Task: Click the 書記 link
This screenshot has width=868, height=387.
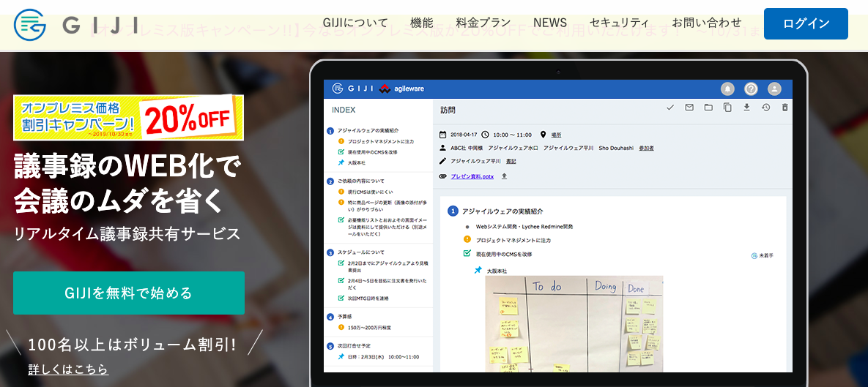Action: pos(511,162)
